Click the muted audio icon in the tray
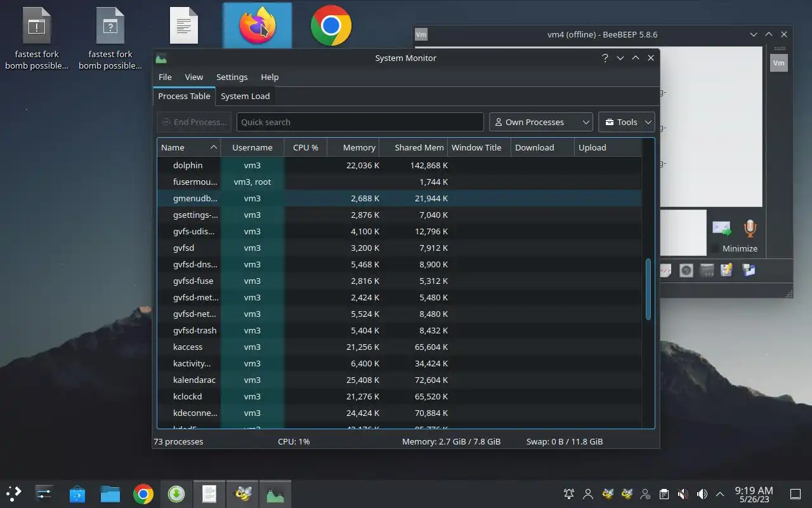Screen dimensions: 812x508 [683, 494]
